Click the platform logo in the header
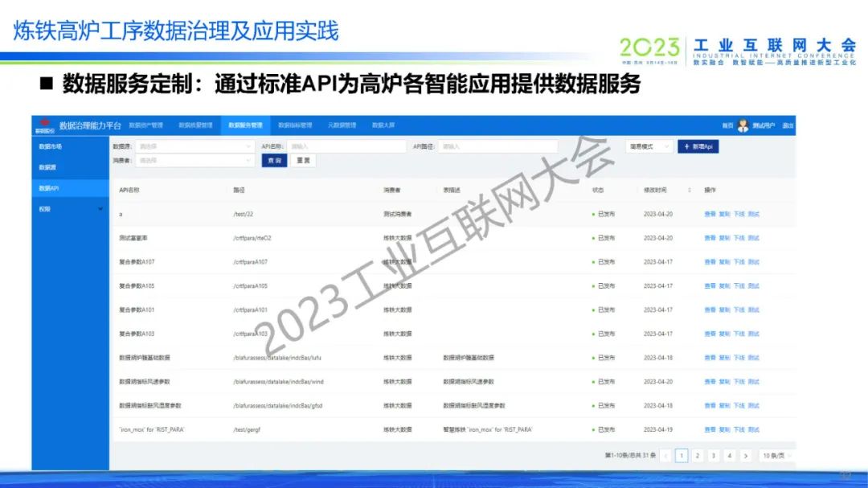Viewport: 868px width, 488px height. 44,125
